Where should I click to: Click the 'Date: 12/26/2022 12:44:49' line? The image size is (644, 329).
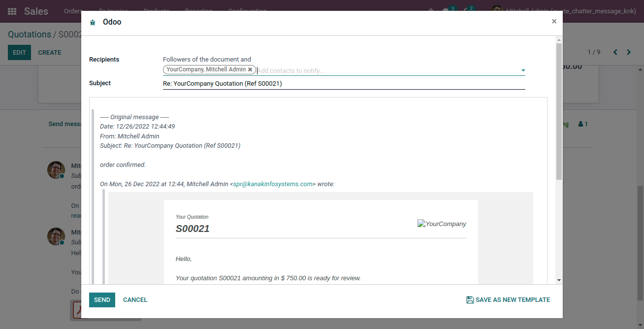(x=137, y=127)
